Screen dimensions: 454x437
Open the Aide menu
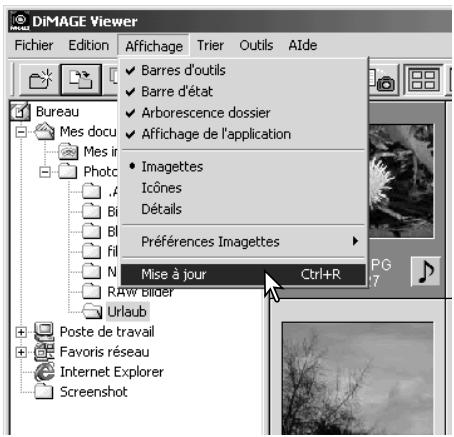point(303,45)
